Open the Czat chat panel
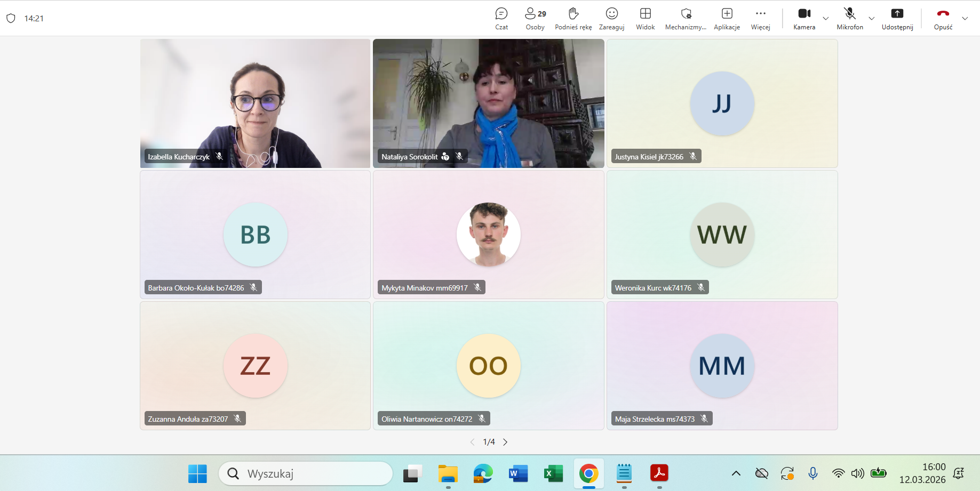 501,19
